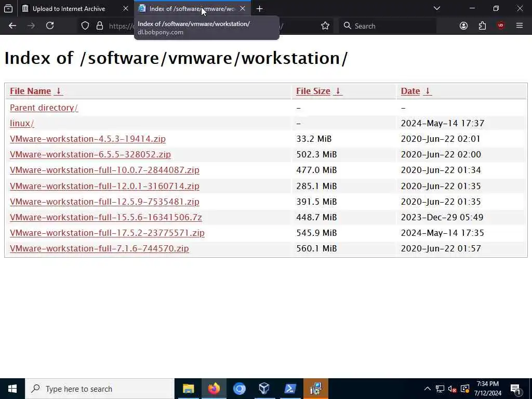Viewport: 532px width, 399px height.
Task: Sort the listing by Date
Action: point(410,91)
